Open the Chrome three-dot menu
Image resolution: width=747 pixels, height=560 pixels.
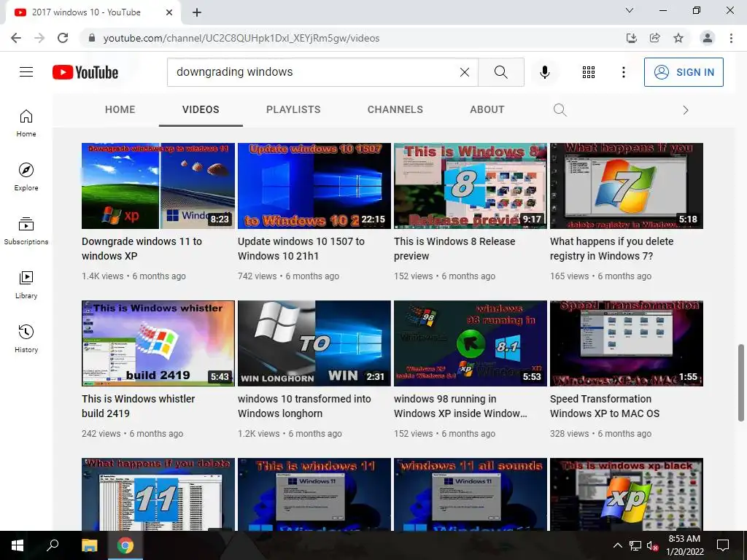pos(731,38)
